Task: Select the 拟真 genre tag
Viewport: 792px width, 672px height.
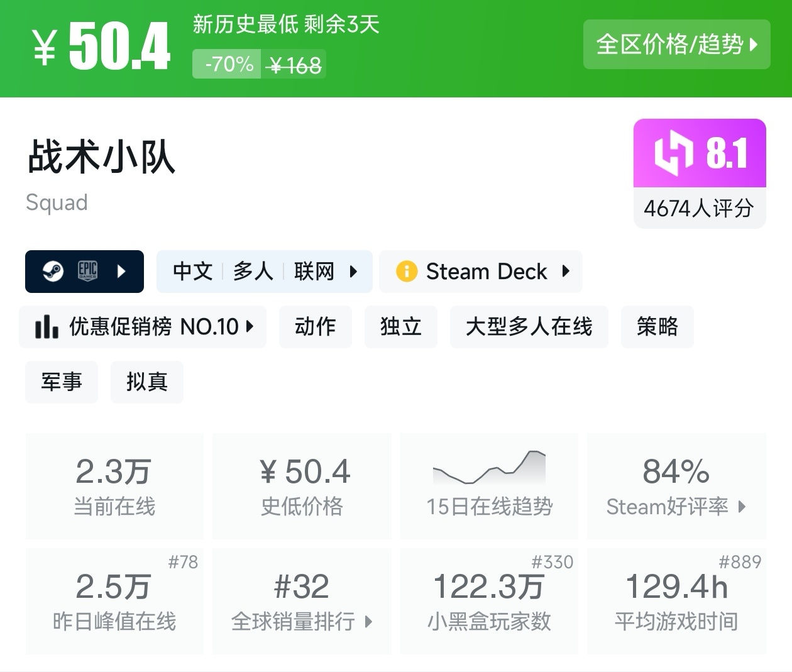Action: click(x=147, y=382)
